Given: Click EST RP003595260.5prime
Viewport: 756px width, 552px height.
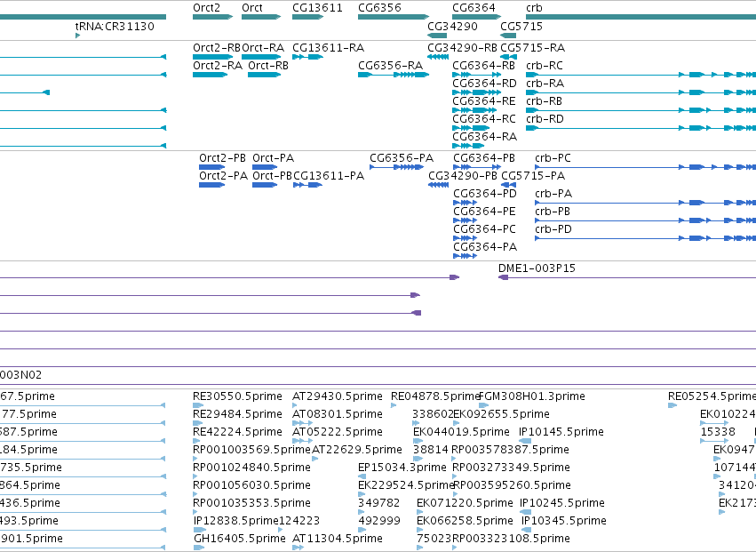Looking at the screenshot, I should click(512, 486).
